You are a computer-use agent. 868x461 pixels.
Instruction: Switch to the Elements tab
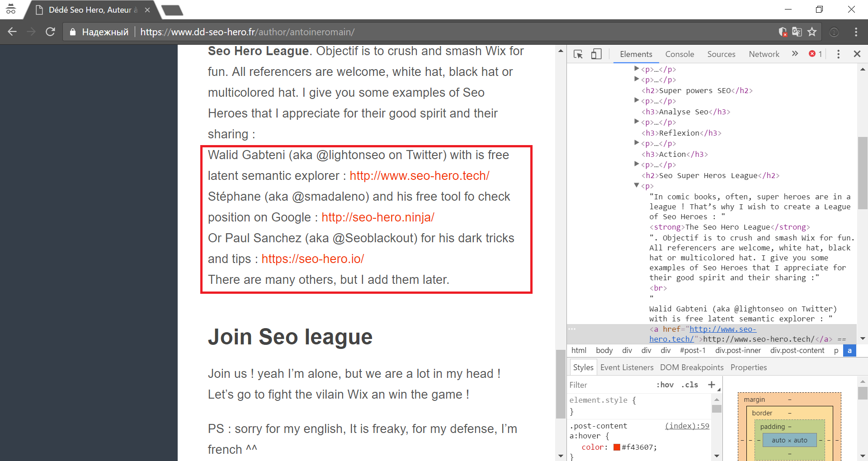[636, 54]
